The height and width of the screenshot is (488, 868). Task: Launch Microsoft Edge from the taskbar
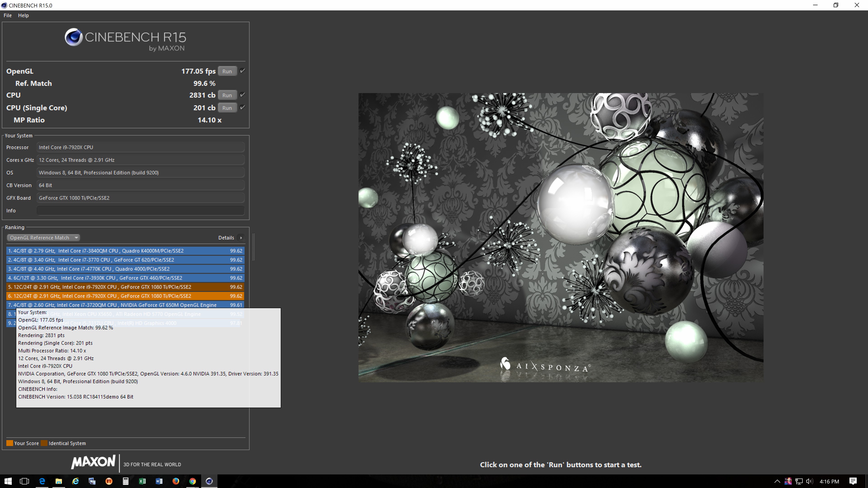click(x=42, y=481)
